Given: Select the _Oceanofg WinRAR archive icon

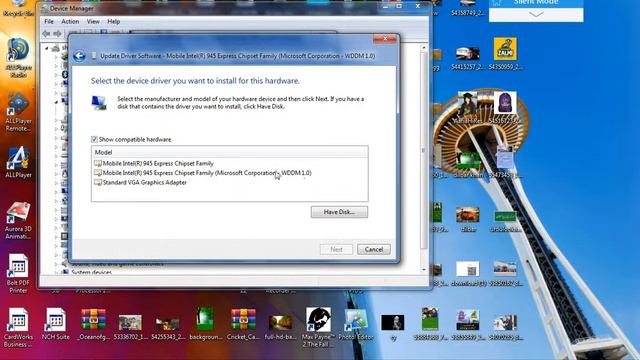Looking at the screenshot, I should [93, 324].
